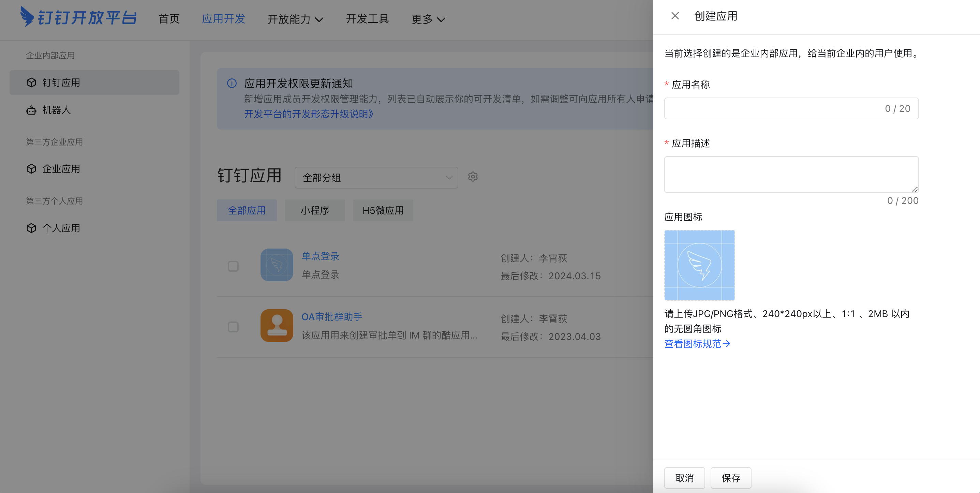Open the 开发平台的开发形态升级说明 link
980x493 pixels.
pos(309,114)
